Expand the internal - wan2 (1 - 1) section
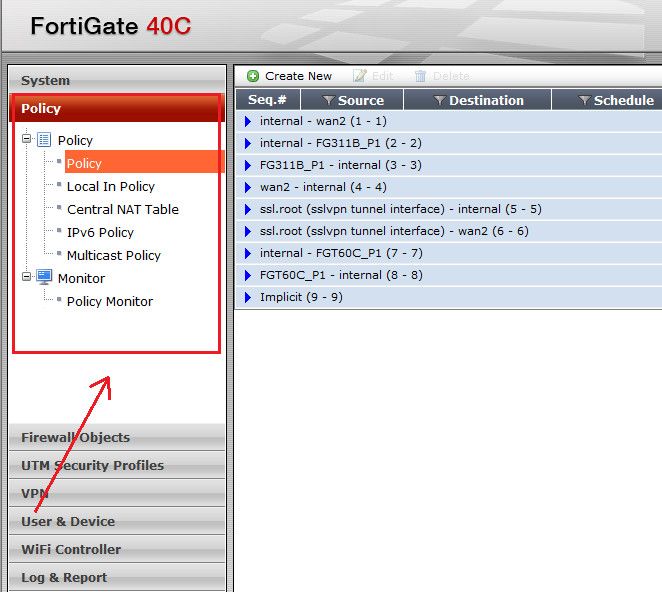The width and height of the screenshot is (662, 592). tap(248, 121)
